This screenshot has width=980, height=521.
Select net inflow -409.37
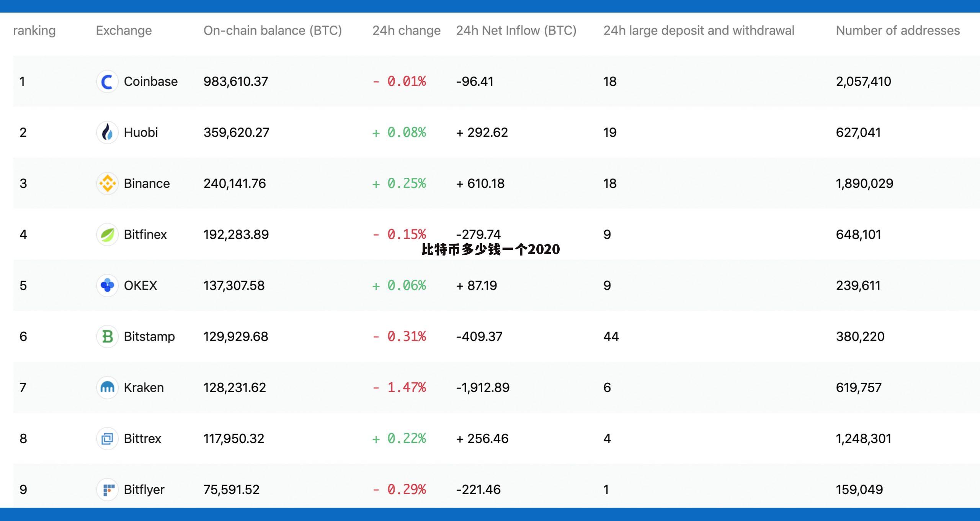coord(479,336)
